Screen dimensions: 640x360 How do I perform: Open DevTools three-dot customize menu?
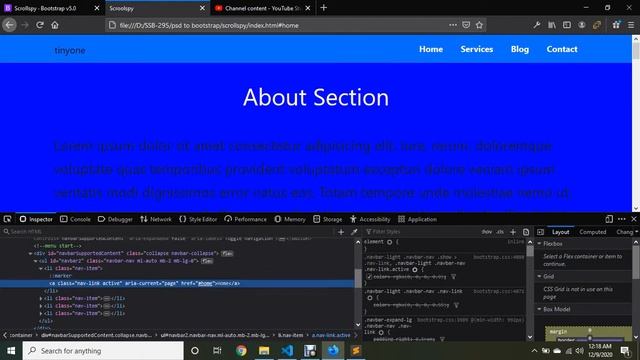pos(622,219)
